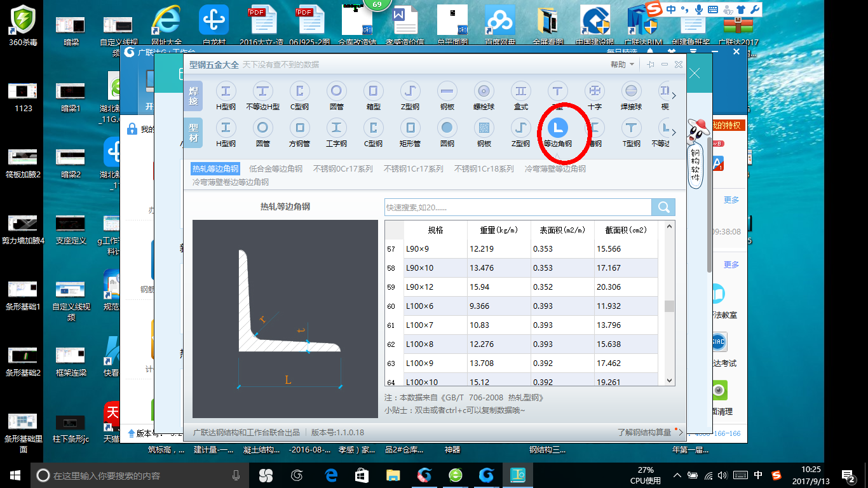
Task: Open the 不锈钢1Cr18系列 tab
Action: pyautogui.click(x=484, y=169)
